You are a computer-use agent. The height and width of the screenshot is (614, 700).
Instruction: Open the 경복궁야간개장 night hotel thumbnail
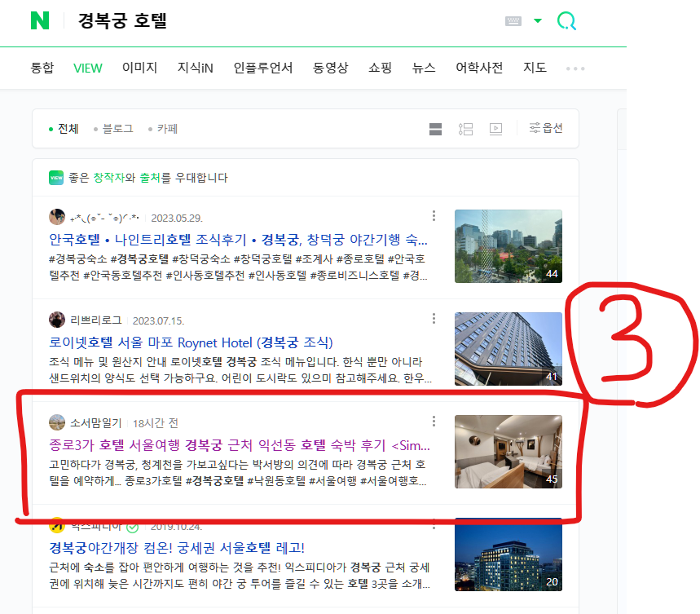[508, 555]
